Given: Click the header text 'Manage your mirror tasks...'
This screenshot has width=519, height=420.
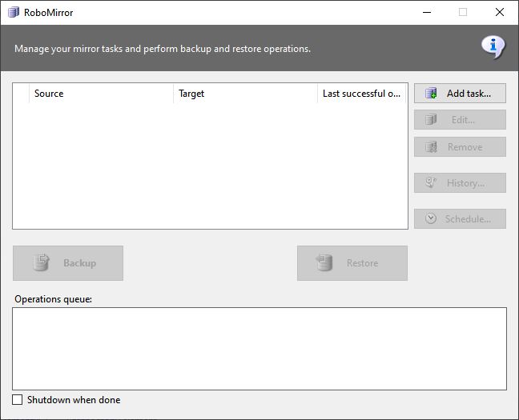Looking at the screenshot, I should pyautogui.click(x=163, y=49).
